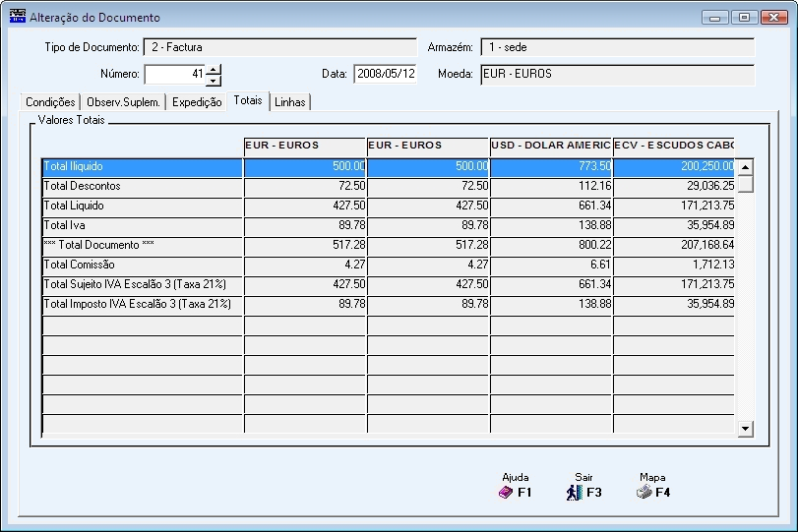Select the *** Total Documento *** row
The width and height of the screenshot is (798, 532).
pos(142,245)
